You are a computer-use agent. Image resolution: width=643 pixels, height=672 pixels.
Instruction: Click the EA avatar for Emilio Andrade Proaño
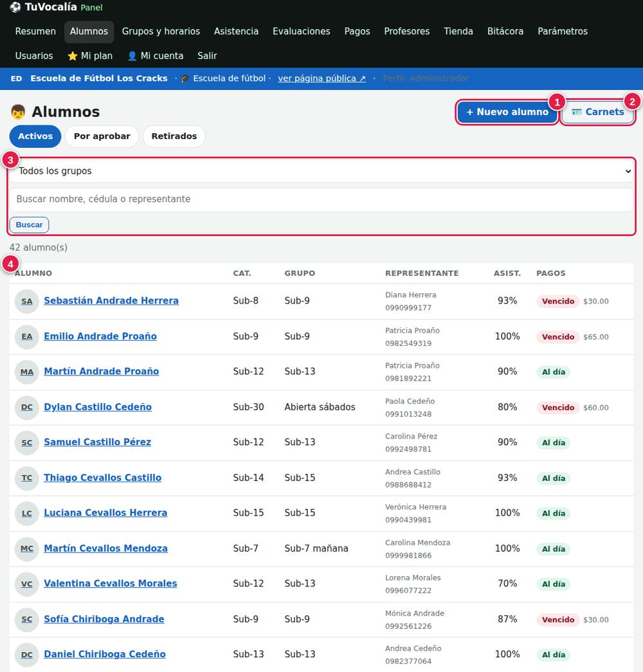tap(26, 337)
